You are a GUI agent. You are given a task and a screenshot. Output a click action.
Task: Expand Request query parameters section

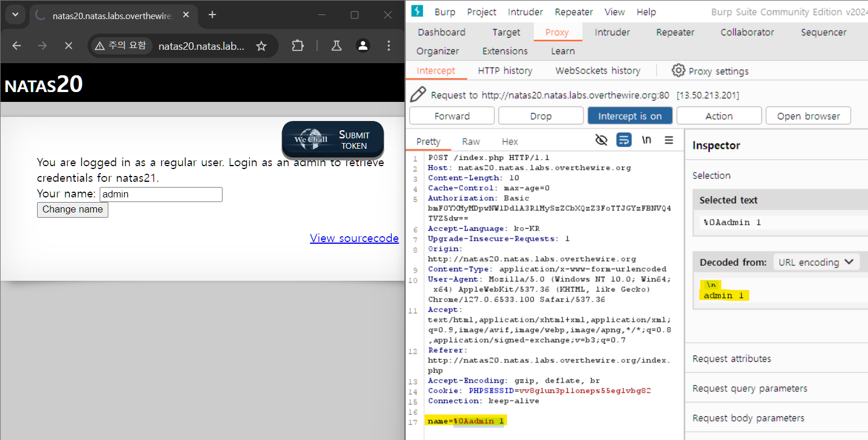(749, 388)
